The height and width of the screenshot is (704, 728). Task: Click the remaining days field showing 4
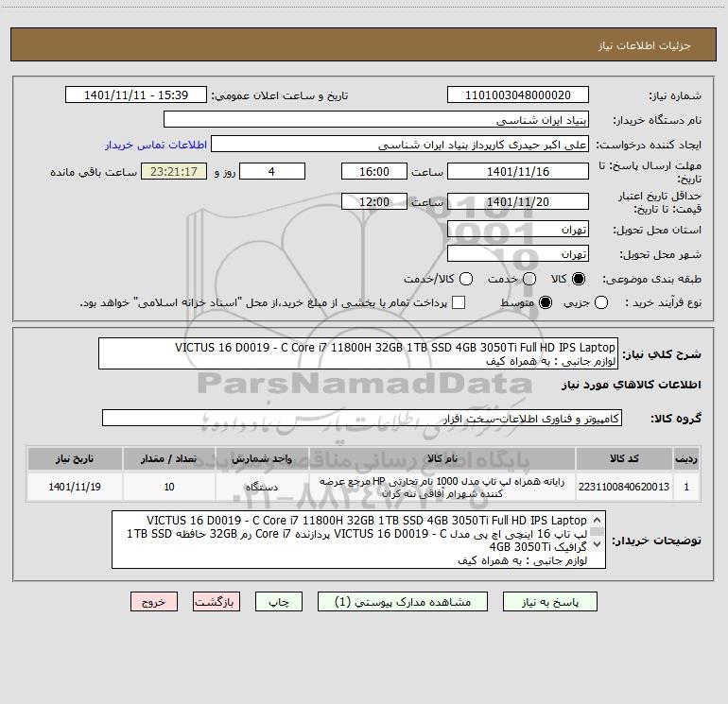pos(272,171)
